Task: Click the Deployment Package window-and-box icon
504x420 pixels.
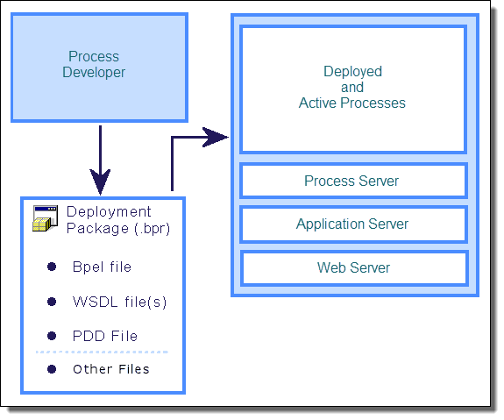Action: (x=45, y=218)
